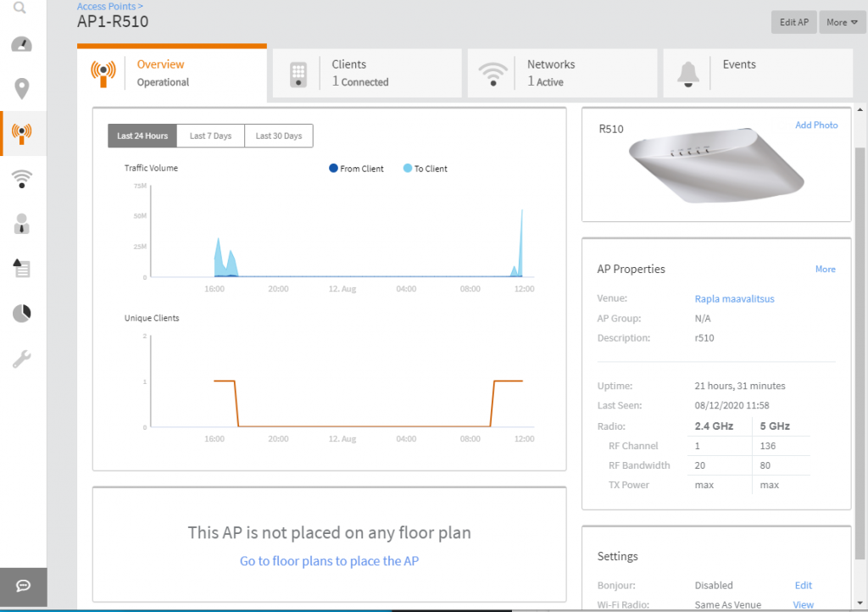Select the access points icon in sidebar
The height and width of the screenshot is (612, 868).
[x=22, y=133]
